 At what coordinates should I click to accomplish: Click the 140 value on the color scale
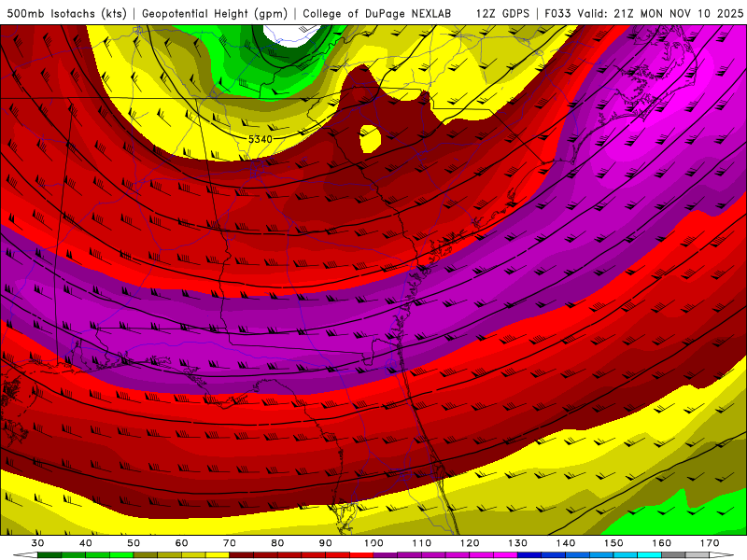pyautogui.click(x=566, y=543)
